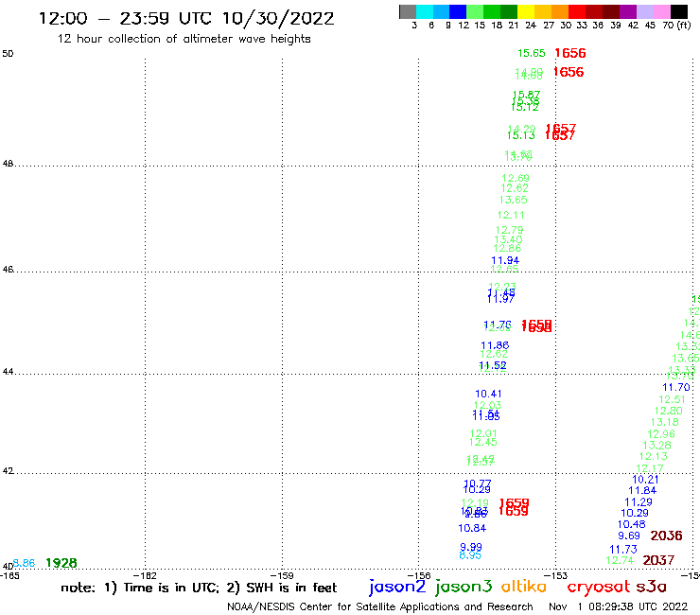The width and height of the screenshot is (700, 615).
Task: Click the title '12:00 – 23:59 UTC 10/30/2022'
Action: 186,19
